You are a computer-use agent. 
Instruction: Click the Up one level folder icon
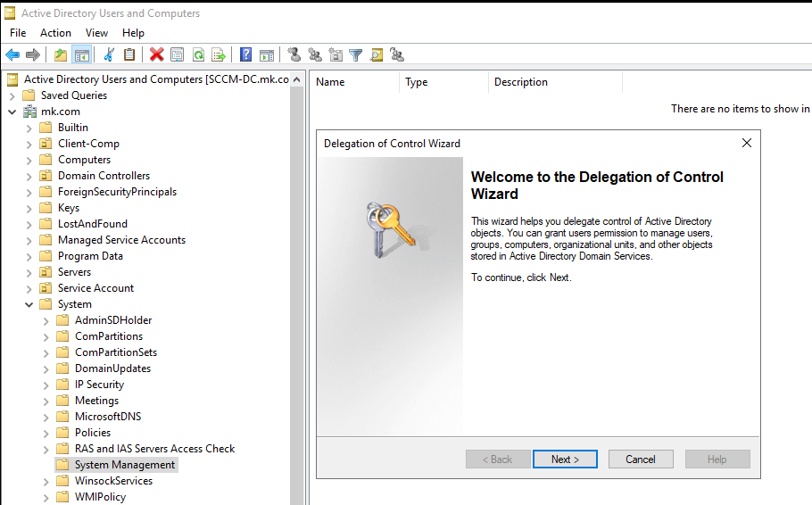tap(60, 55)
